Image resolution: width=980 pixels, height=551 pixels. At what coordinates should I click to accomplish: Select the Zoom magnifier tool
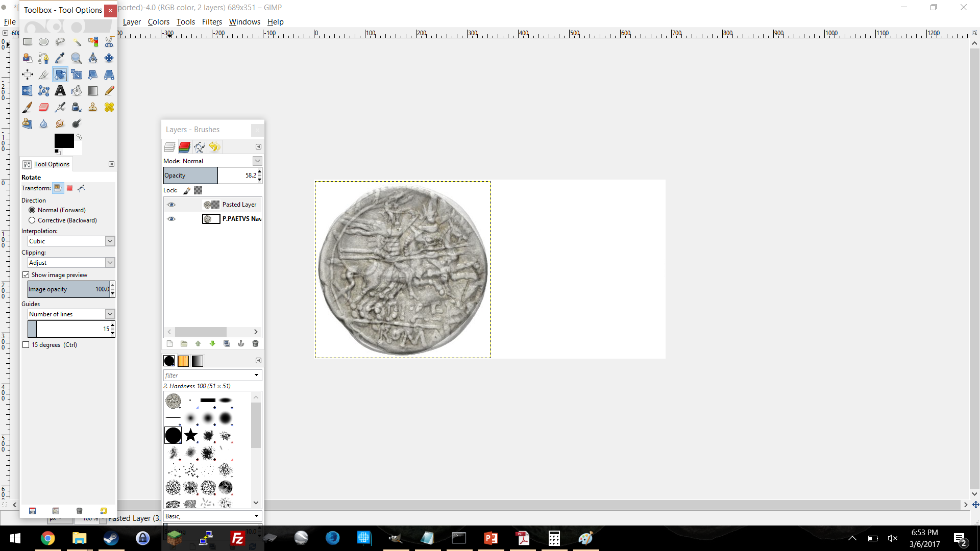click(x=77, y=58)
